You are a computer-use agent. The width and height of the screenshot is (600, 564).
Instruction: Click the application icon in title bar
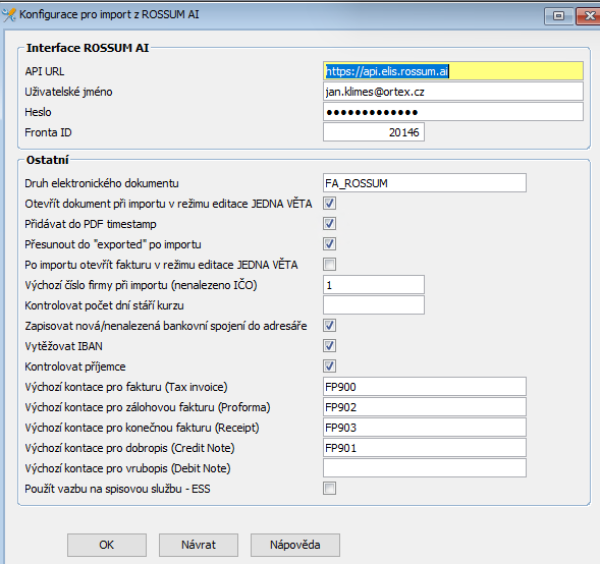[8, 15]
